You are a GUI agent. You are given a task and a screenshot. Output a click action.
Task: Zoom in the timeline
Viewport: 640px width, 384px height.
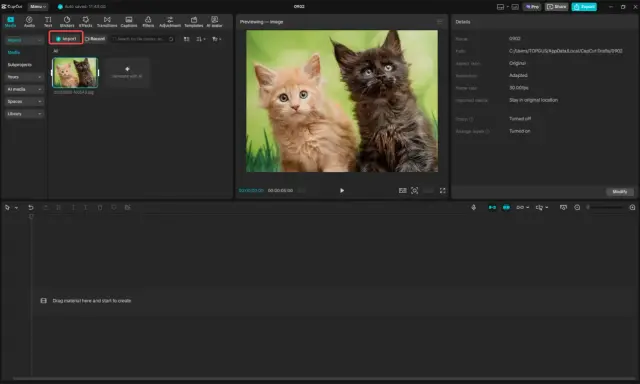(x=632, y=207)
